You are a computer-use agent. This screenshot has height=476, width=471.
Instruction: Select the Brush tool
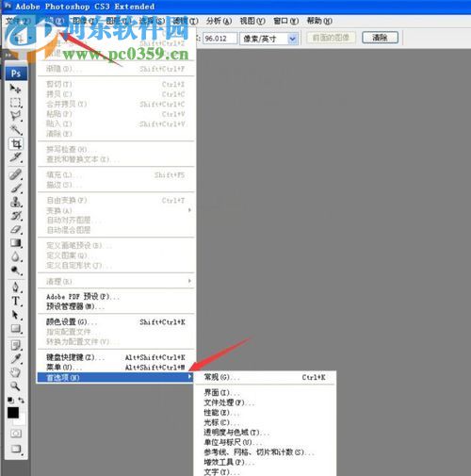coord(16,189)
